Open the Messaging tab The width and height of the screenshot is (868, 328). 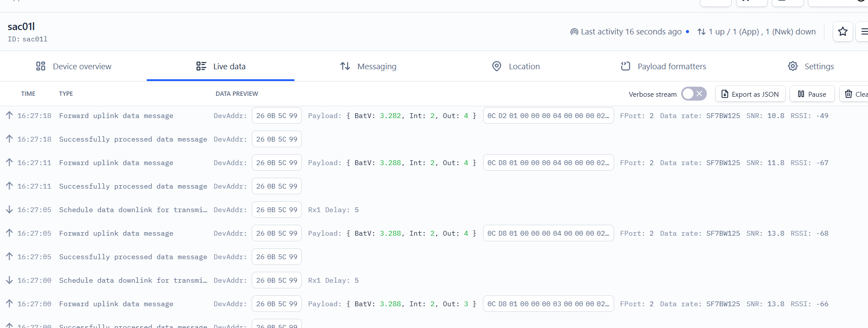tap(368, 66)
